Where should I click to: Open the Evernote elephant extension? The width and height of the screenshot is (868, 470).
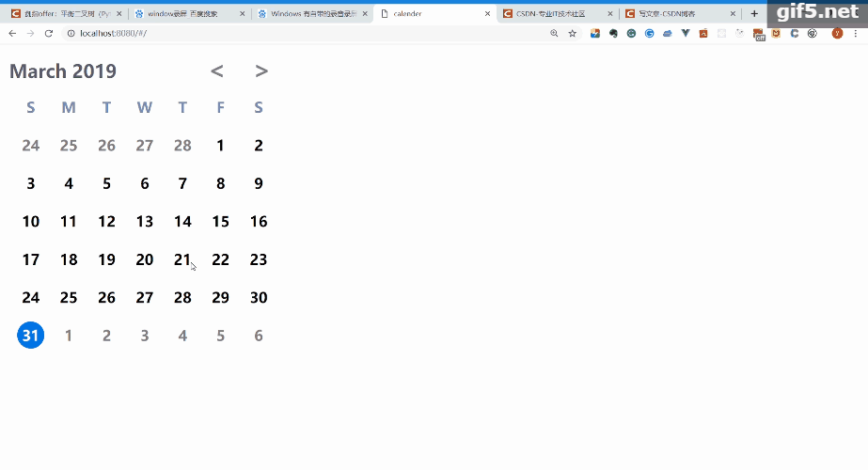coord(613,33)
